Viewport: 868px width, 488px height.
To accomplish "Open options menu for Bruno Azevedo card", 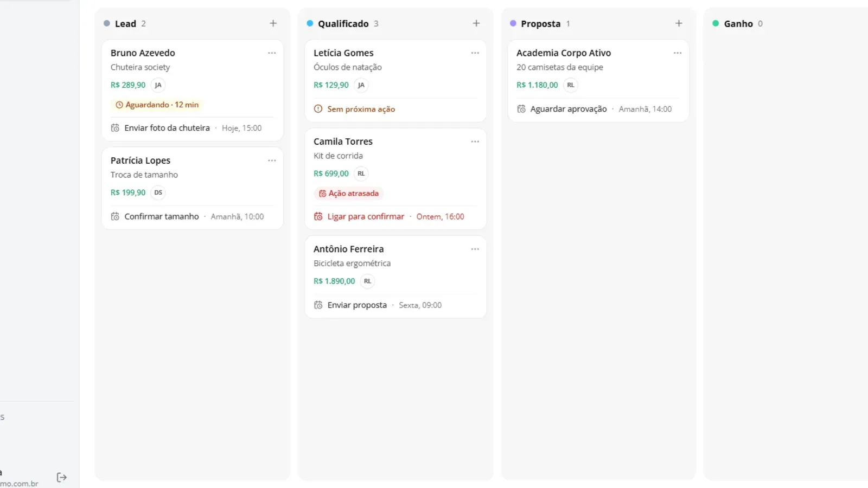I will pyautogui.click(x=272, y=53).
